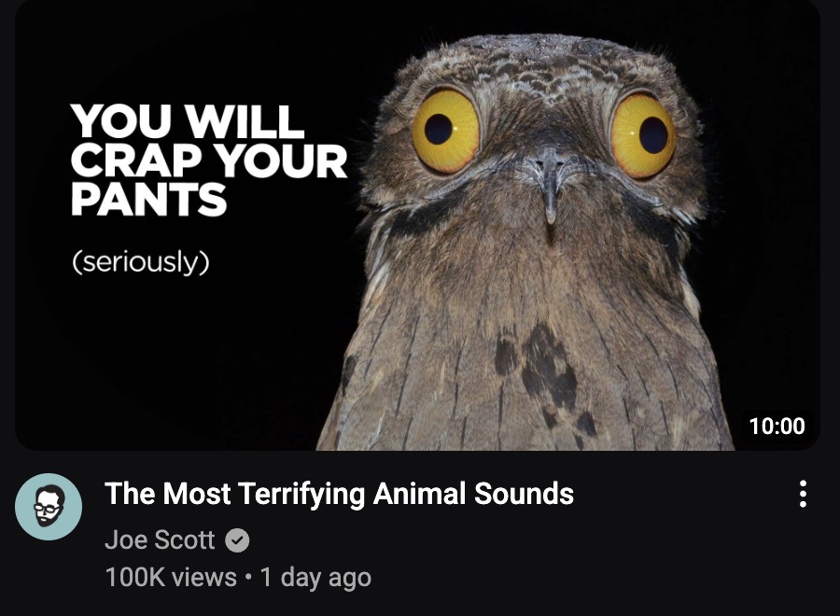840x616 pixels.
Task: Click the owl's beak in the thumbnail
Action: point(549,185)
